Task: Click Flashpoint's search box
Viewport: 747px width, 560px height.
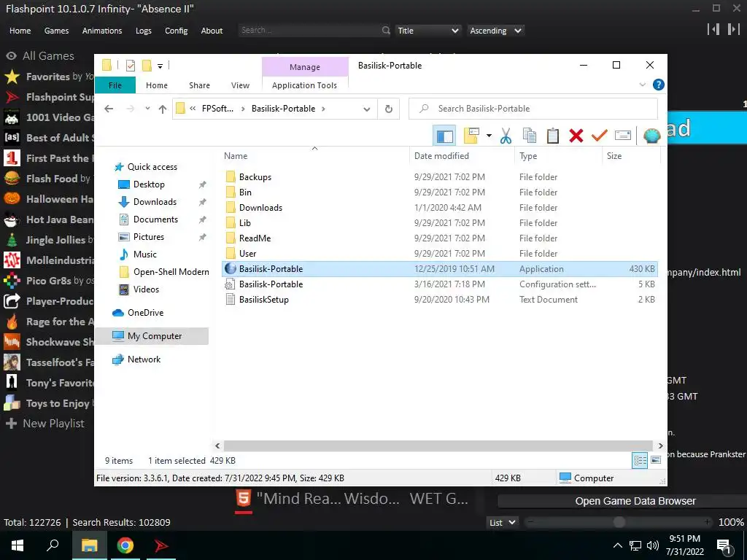Action: pyautogui.click(x=309, y=31)
